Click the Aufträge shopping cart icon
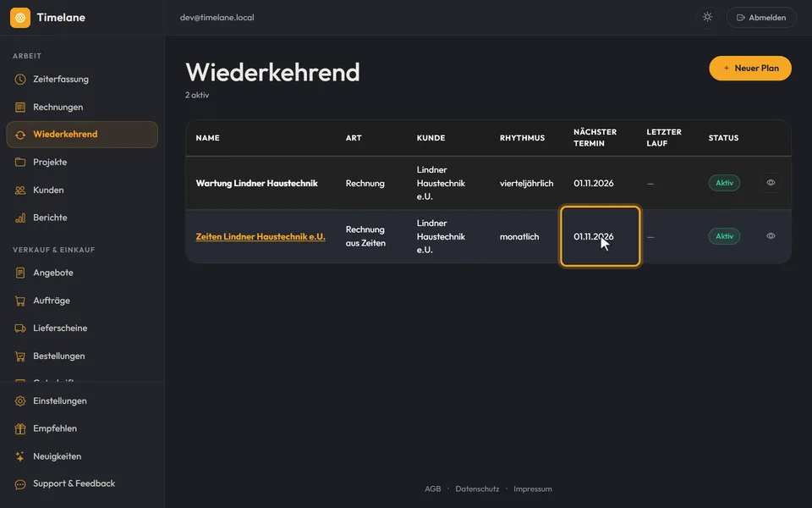Image resolution: width=812 pixels, height=508 pixels. pyautogui.click(x=20, y=301)
